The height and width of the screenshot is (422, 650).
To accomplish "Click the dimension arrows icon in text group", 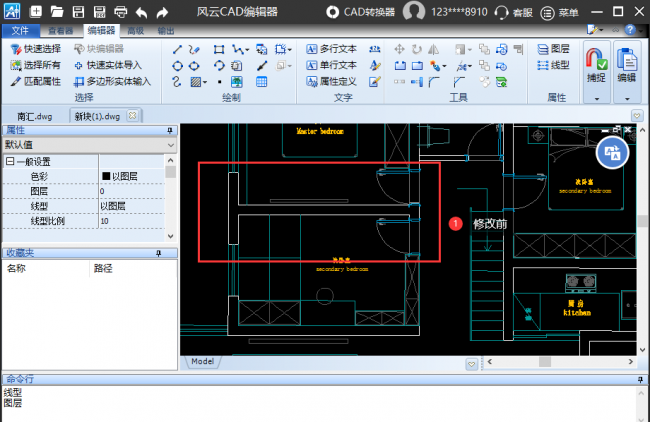I will coord(375,49).
